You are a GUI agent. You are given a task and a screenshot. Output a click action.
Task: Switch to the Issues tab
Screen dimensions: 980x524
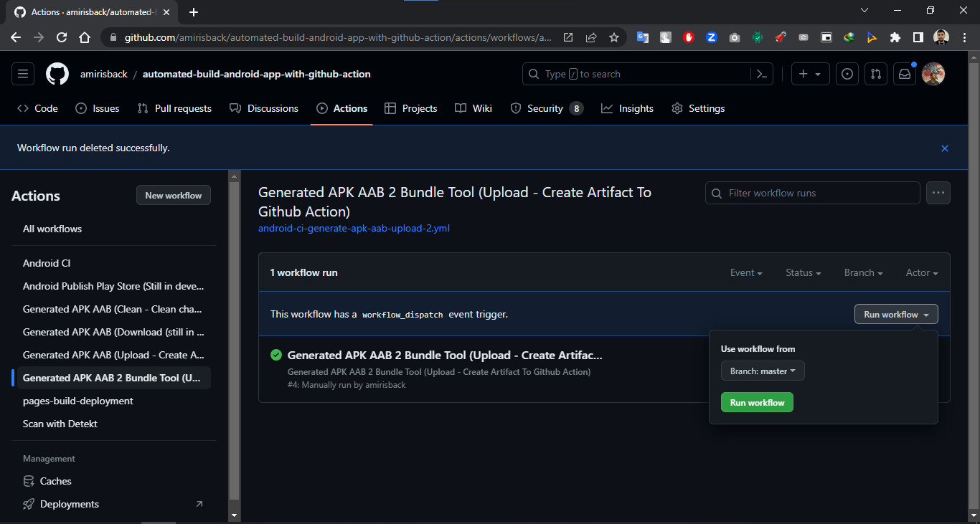98,108
